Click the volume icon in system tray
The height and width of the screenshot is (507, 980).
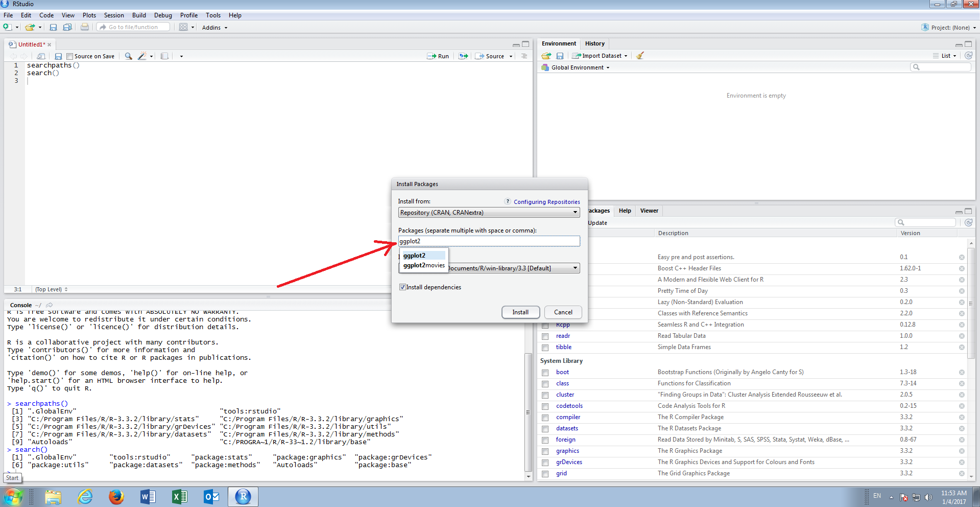pos(928,497)
